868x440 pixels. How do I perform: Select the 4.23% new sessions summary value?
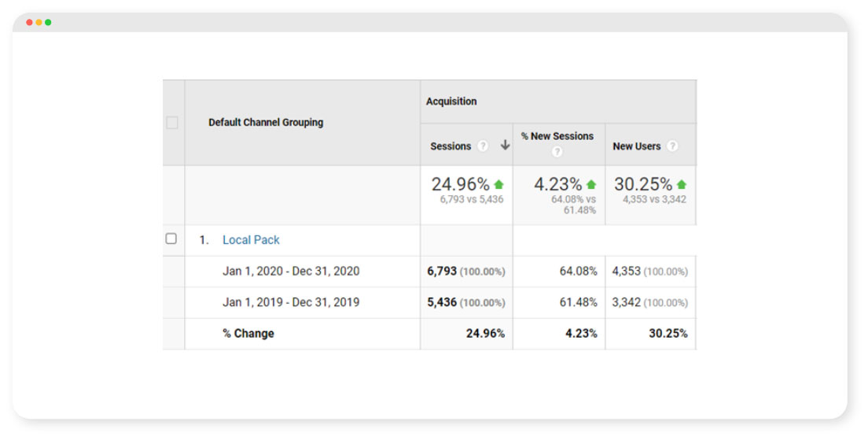pos(558,184)
